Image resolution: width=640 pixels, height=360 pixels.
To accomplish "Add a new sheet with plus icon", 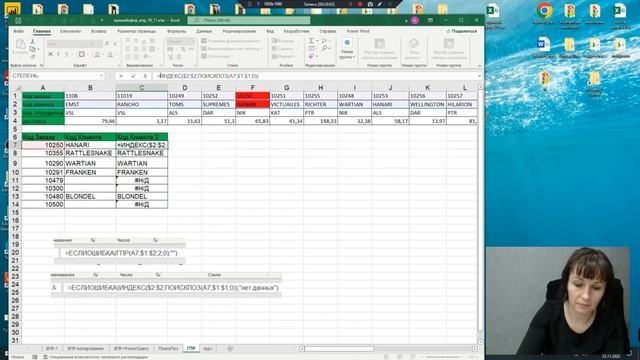I will coord(230,349).
